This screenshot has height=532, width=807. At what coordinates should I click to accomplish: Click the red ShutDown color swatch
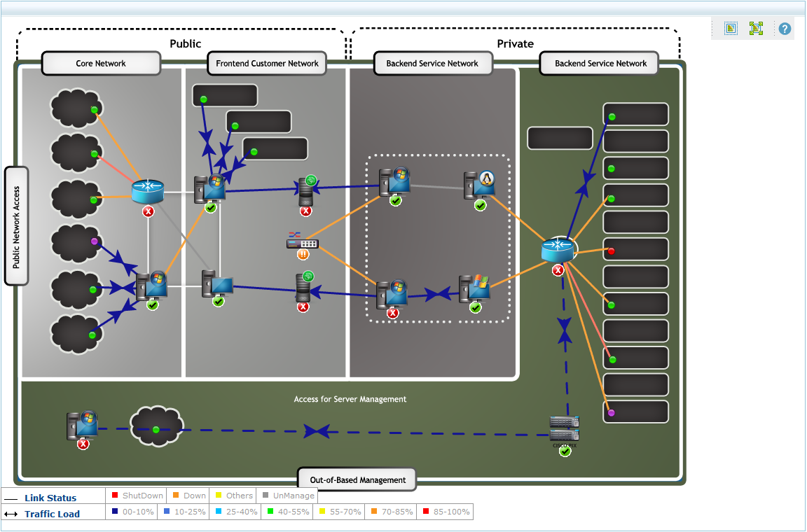115,495
